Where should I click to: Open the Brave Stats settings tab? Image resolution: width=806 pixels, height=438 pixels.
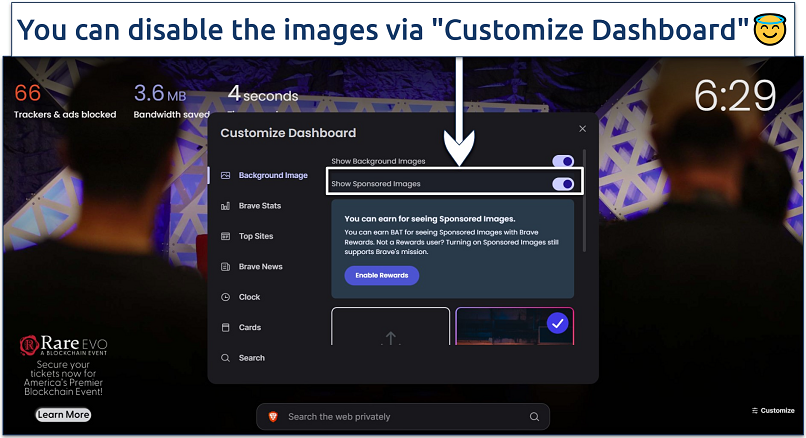[259, 206]
